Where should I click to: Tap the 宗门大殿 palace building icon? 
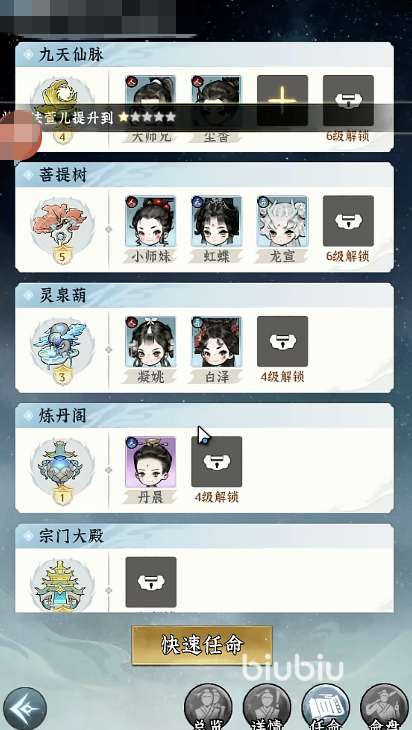click(x=62, y=586)
